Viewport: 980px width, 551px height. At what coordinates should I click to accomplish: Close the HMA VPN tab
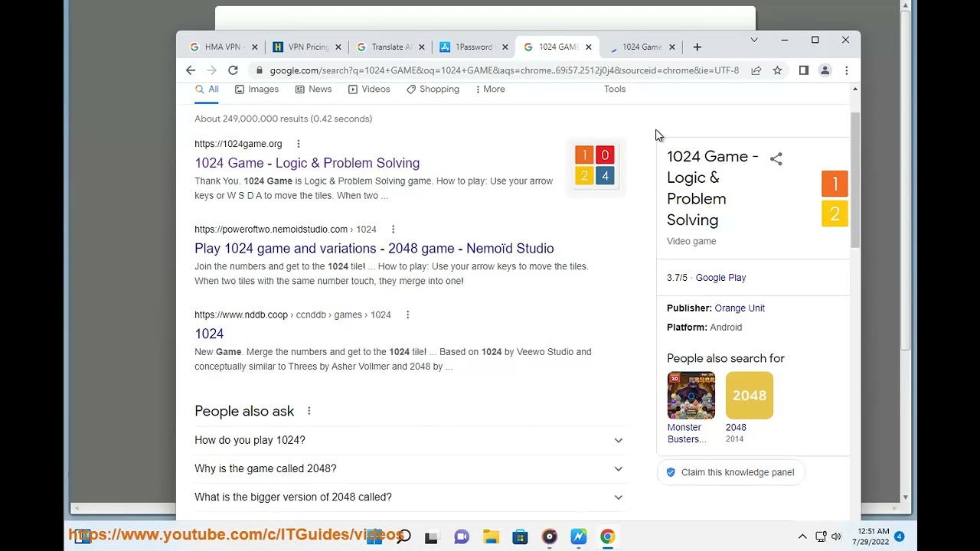255,47
